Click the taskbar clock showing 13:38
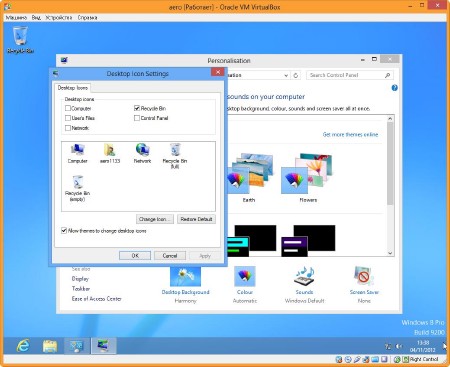450x367 pixels. pyautogui.click(x=423, y=346)
